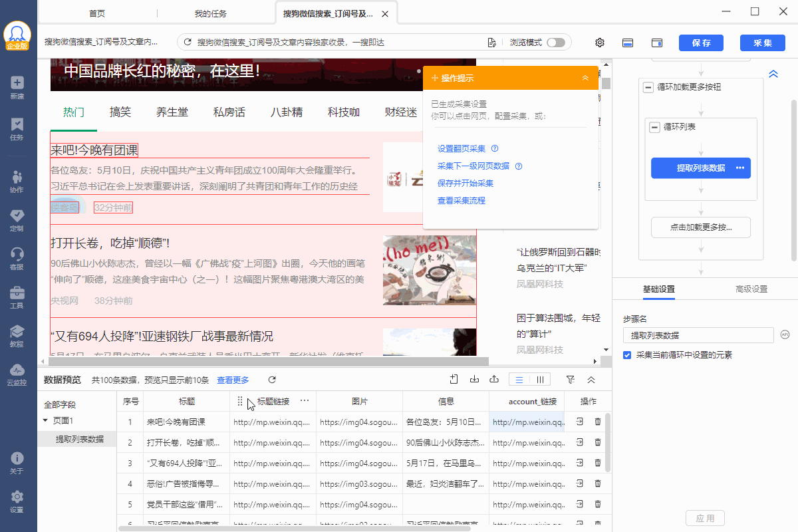Toggle the 浏览模式 browse mode switch
Viewport: 798px width, 532px height.
(x=555, y=43)
